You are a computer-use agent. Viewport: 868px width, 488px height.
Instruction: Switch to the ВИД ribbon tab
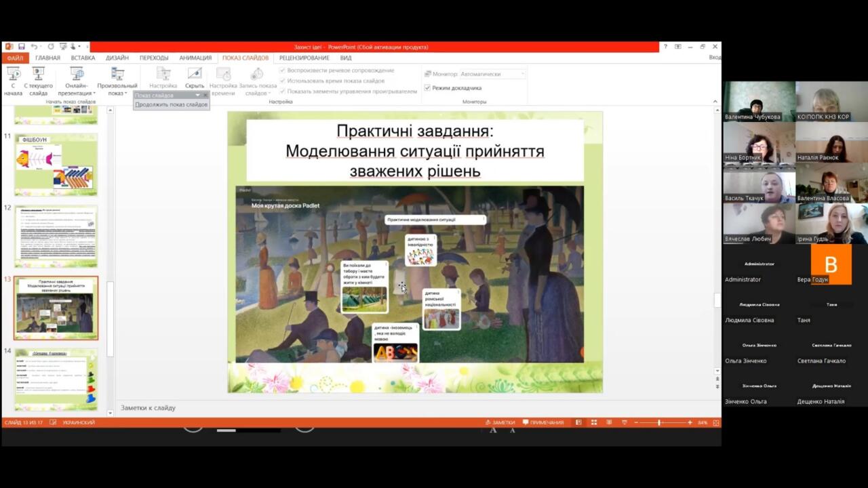point(346,58)
